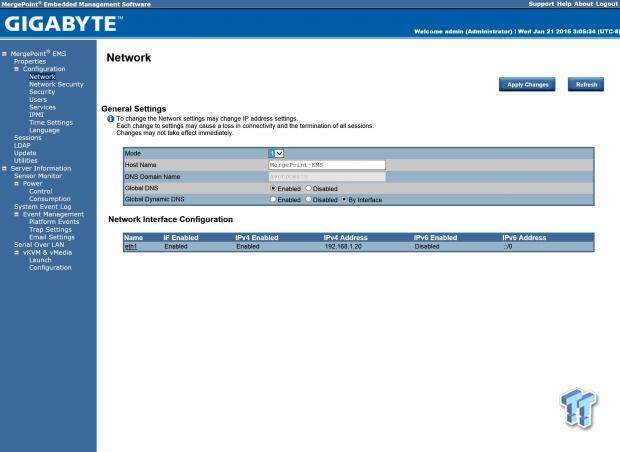This screenshot has width=620, height=452.
Task: Collapse the Configuration tree node
Action: [17, 69]
